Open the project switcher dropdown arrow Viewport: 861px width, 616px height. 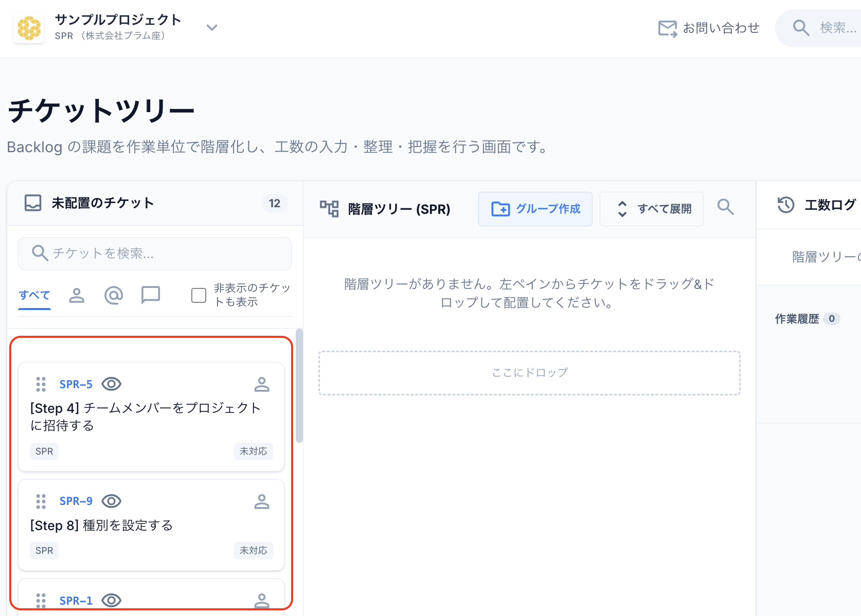211,28
